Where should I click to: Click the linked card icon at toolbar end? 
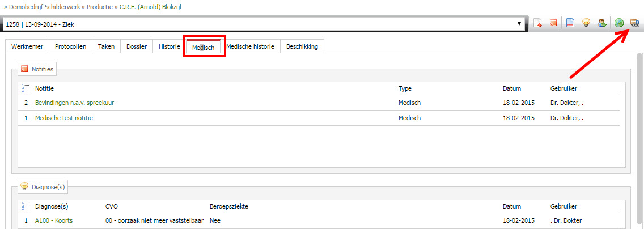coord(634,23)
